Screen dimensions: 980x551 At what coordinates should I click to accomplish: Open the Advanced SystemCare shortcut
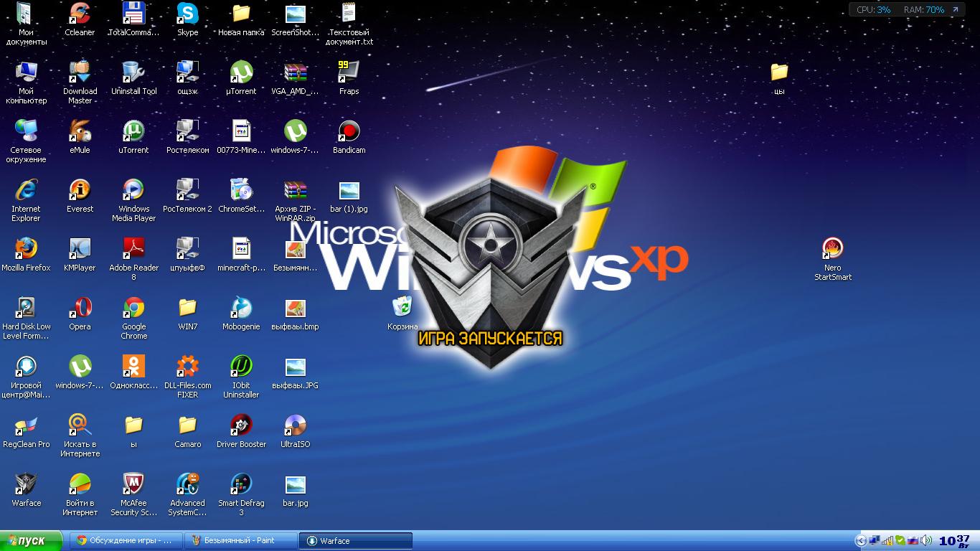(x=187, y=494)
